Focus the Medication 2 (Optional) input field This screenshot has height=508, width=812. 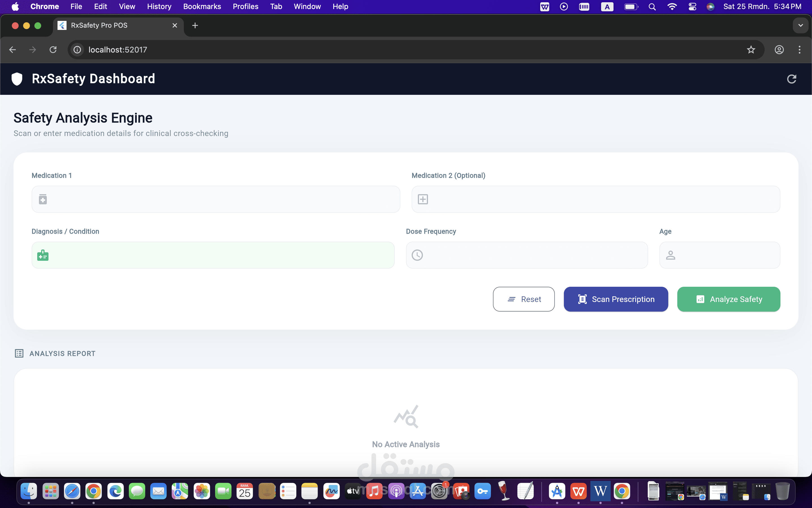[x=595, y=199]
